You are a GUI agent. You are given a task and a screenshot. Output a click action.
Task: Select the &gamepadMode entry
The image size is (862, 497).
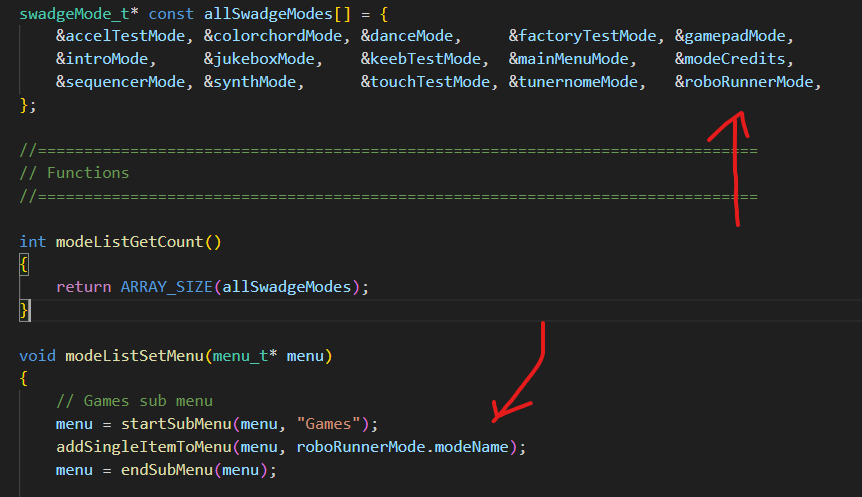[730, 36]
